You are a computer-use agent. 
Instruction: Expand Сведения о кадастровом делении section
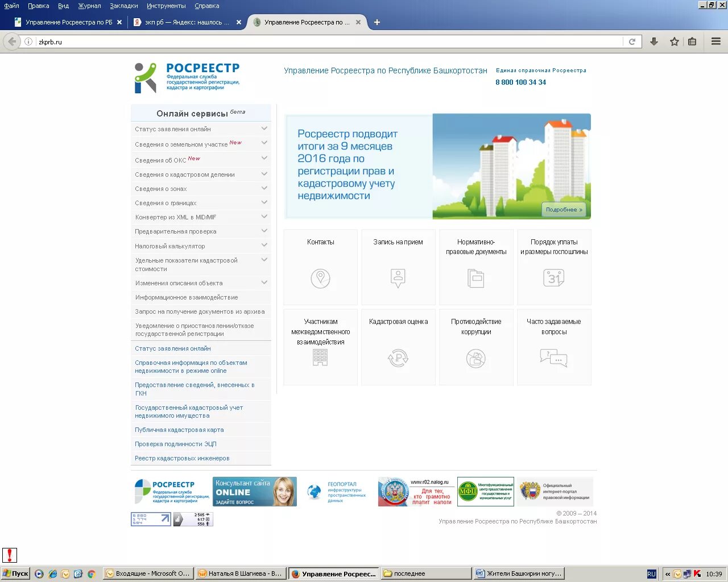click(x=264, y=174)
